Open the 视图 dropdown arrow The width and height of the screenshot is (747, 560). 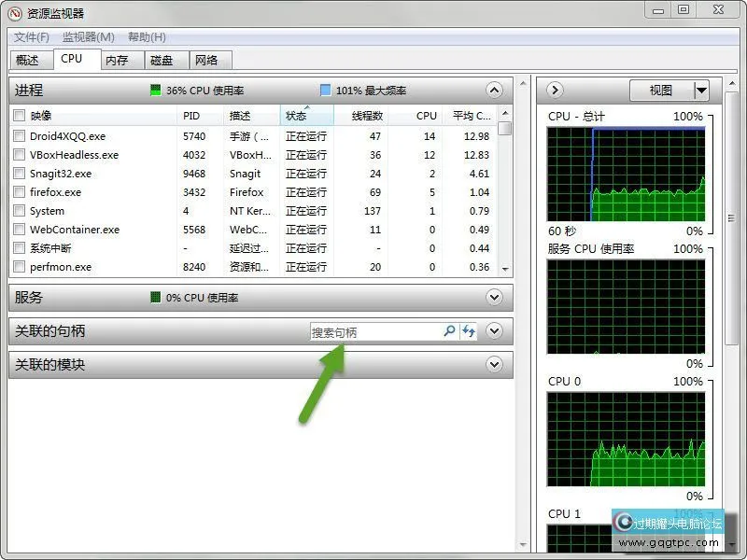pos(701,91)
